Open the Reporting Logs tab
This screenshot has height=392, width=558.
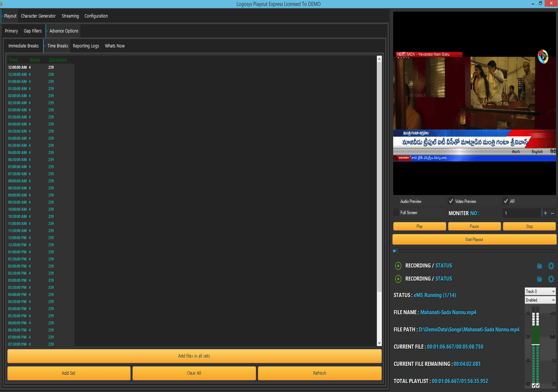click(x=86, y=46)
